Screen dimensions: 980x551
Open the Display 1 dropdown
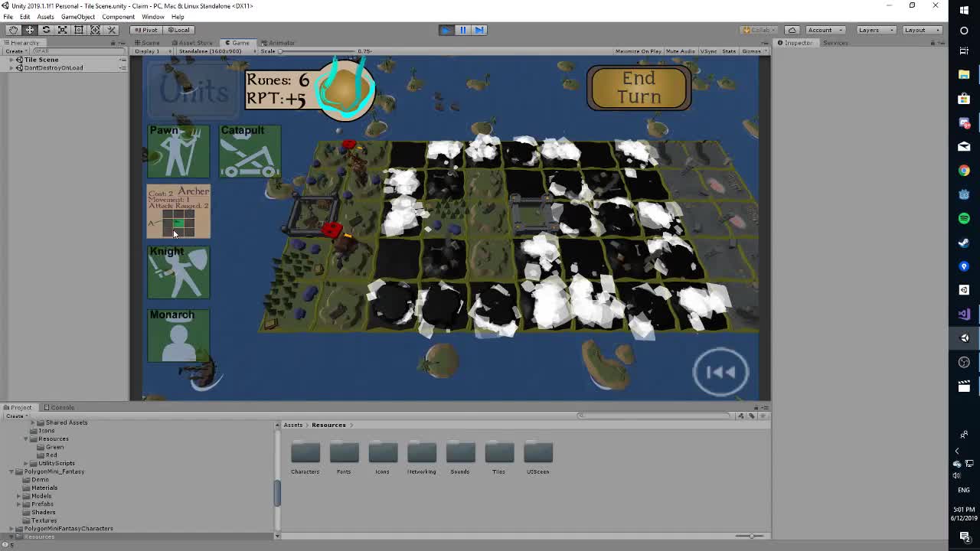click(151, 51)
